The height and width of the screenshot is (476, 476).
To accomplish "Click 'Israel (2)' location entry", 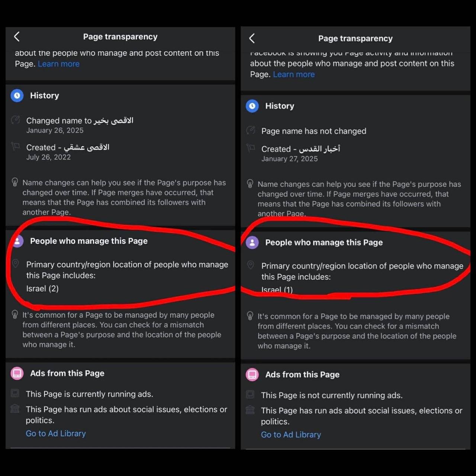I will 42,289.
